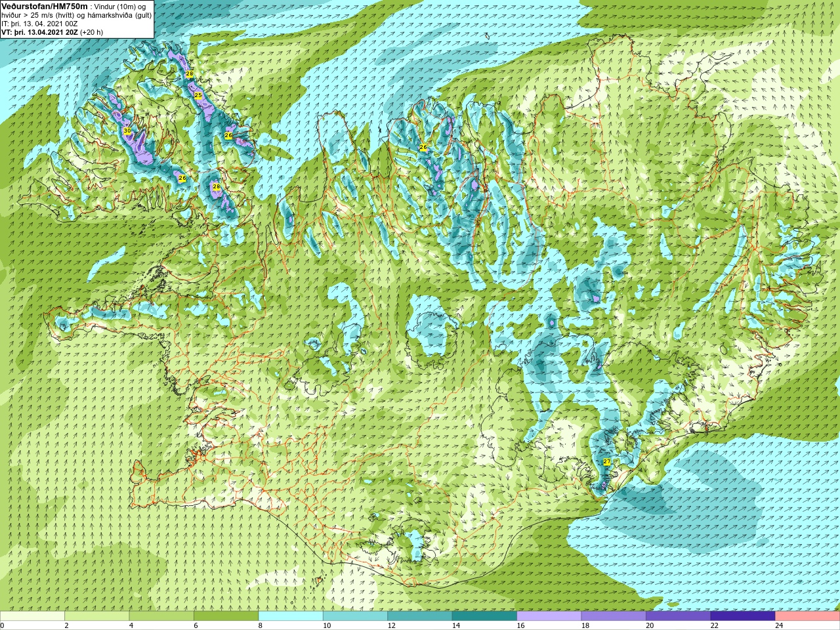Click the cream legend swatch between 0 and 2
The image size is (840, 630).
pos(33,616)
